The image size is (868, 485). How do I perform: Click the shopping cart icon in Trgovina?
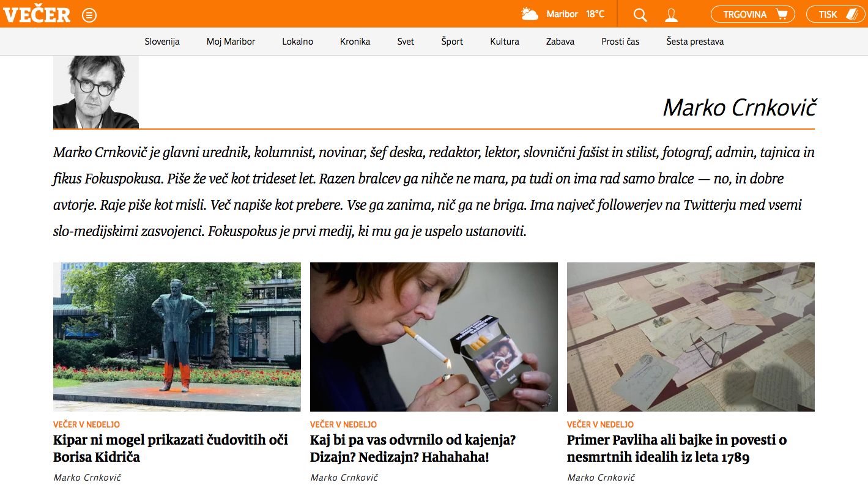[781, 14]
